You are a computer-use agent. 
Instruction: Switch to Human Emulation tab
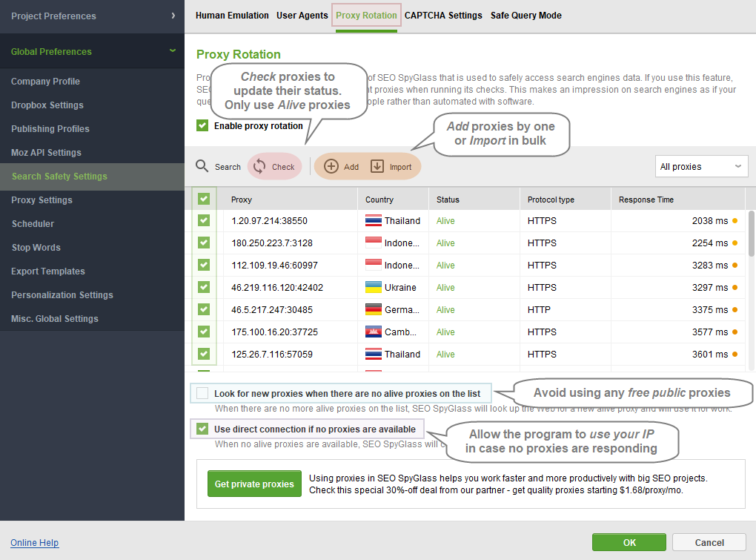point(232,16)
